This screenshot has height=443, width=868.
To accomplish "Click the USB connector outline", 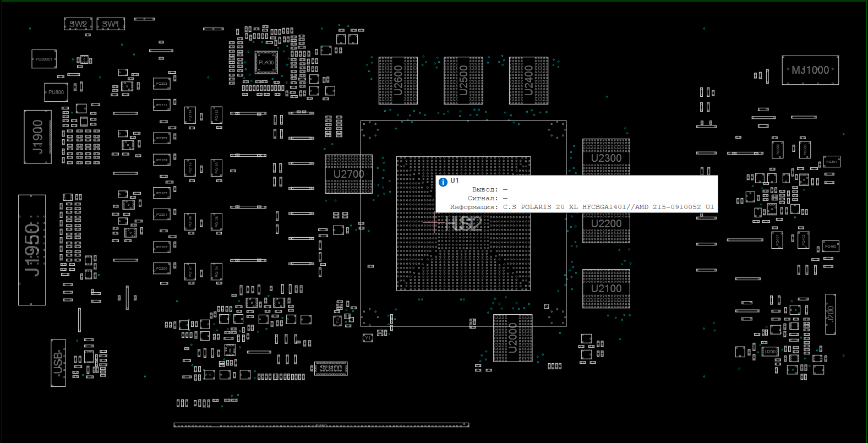I will (x=58, y=363).
